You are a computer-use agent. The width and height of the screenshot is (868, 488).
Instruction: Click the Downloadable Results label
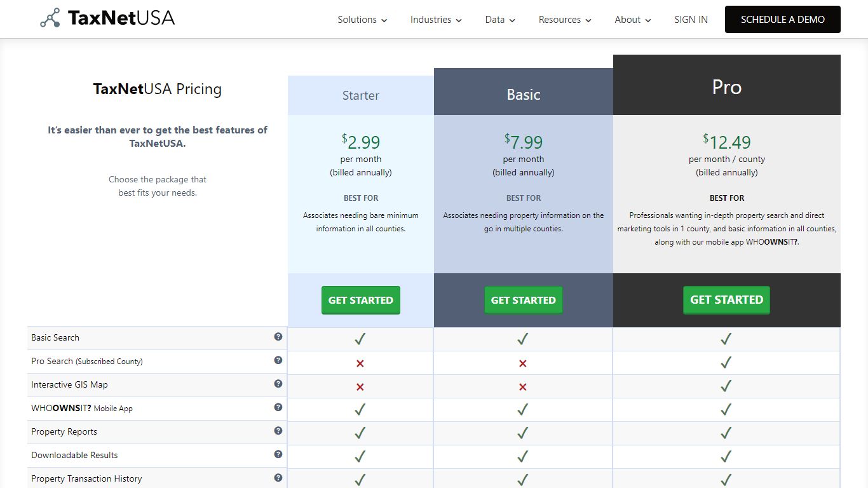click(74, 455)
